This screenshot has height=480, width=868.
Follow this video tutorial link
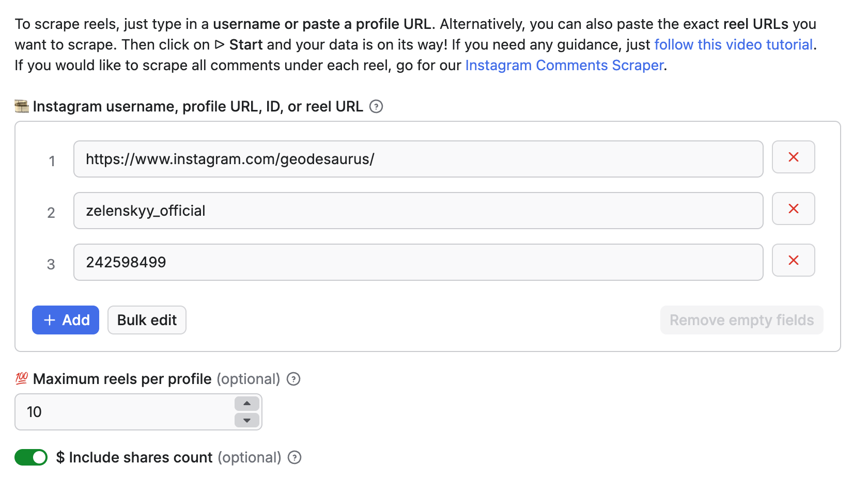[x=733, y=44]
